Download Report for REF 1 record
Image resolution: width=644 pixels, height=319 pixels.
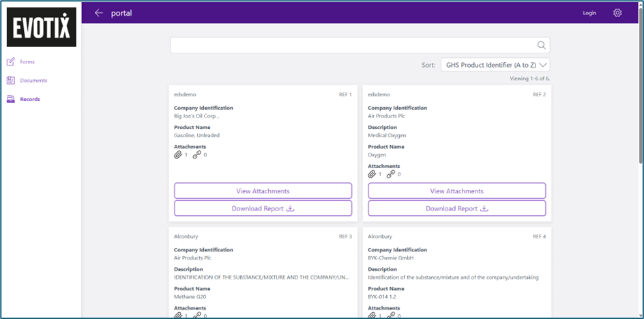pos(263,208)
